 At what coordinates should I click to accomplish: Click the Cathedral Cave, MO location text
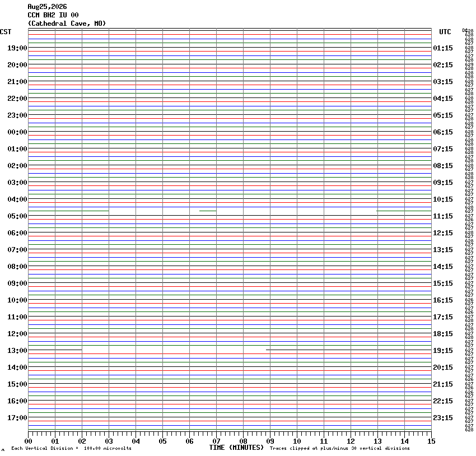(67, 24)
